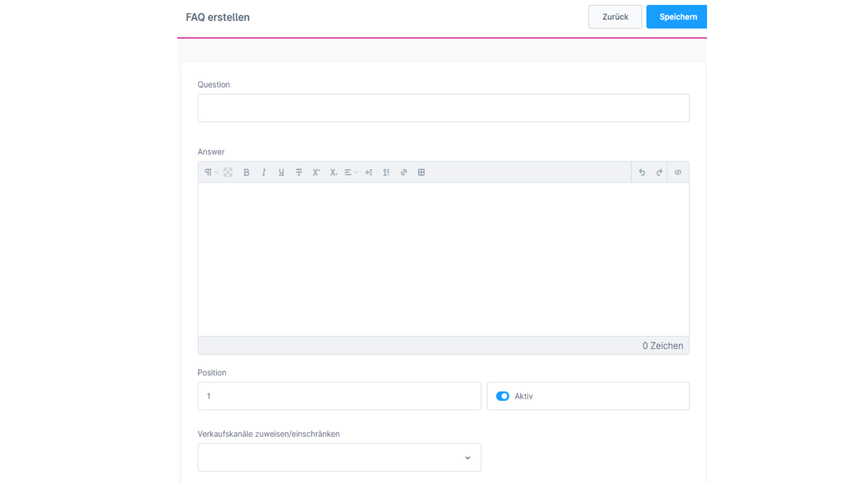Viewport: 868px width, 488px height.
Task: Insert a numbered list
Action: (x=387, y=172)
